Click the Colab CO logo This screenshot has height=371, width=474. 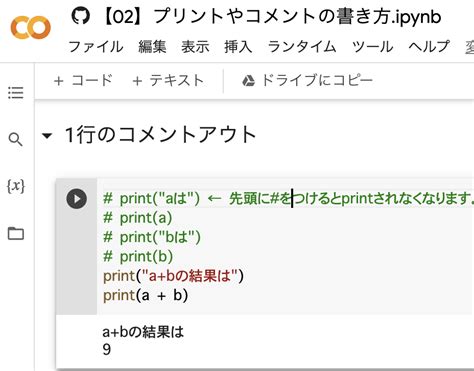[31, 27]
